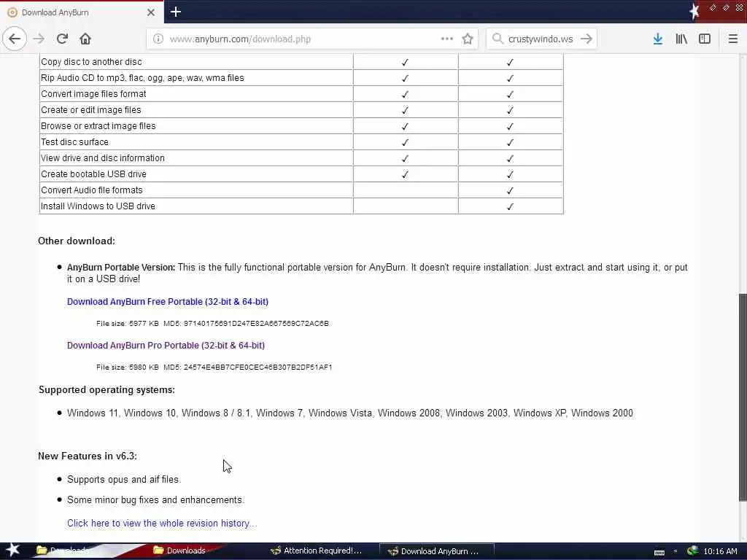The height and width of the screenshot is (560, 747).
Task: Click 'View drive and disc information' cell
Action: coord(196,158)
